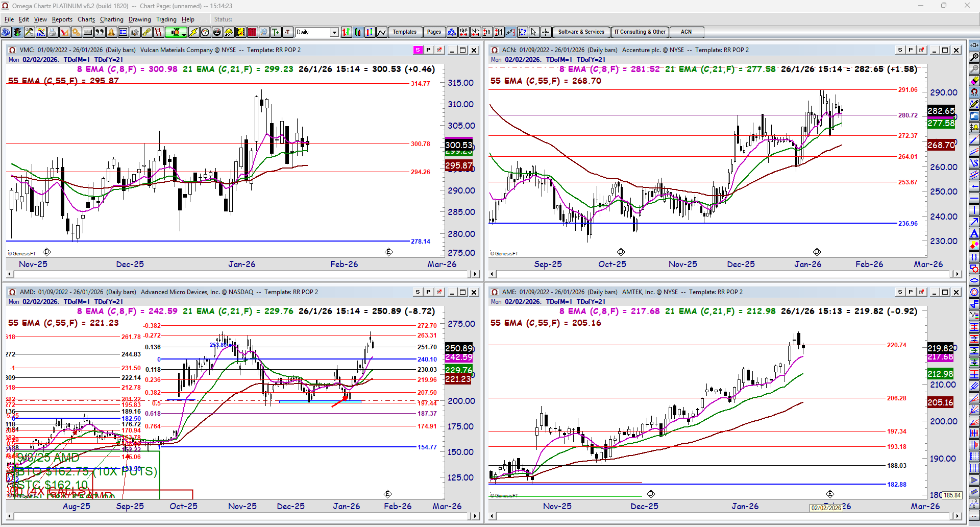Click the magenta 242.59 EMA tag on AMD
980x527 pixels.
point(459,357)
